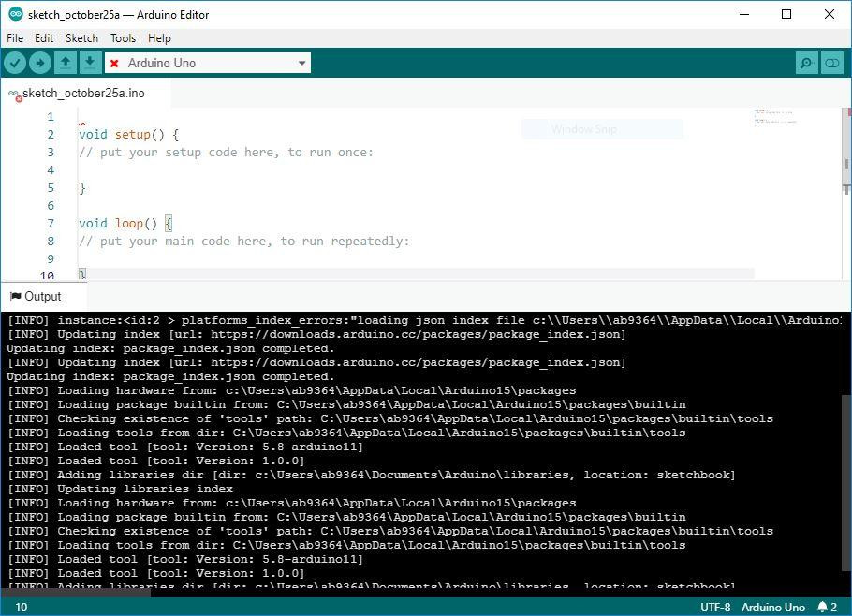Expand the Arduino Uno board selector dropdown

point(301,63)
